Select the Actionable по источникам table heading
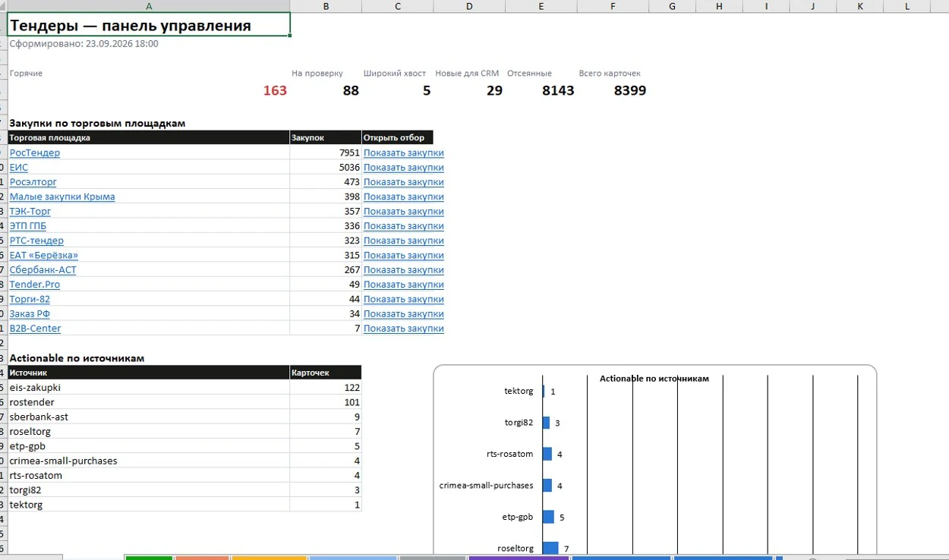The height and width of the screenshot is (560, 949). [x=77, y=358]
